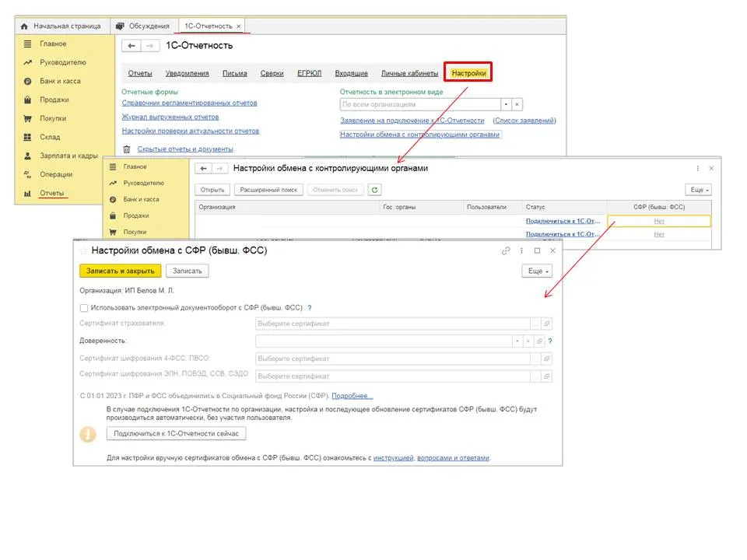
Task: Add СФР settings to favorites star
Action: click(83, 250)
